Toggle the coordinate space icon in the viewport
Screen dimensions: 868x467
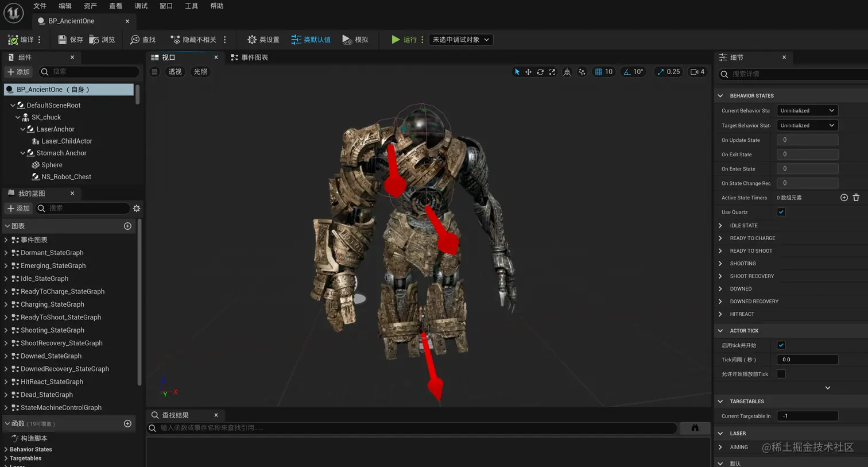point(567,72)
